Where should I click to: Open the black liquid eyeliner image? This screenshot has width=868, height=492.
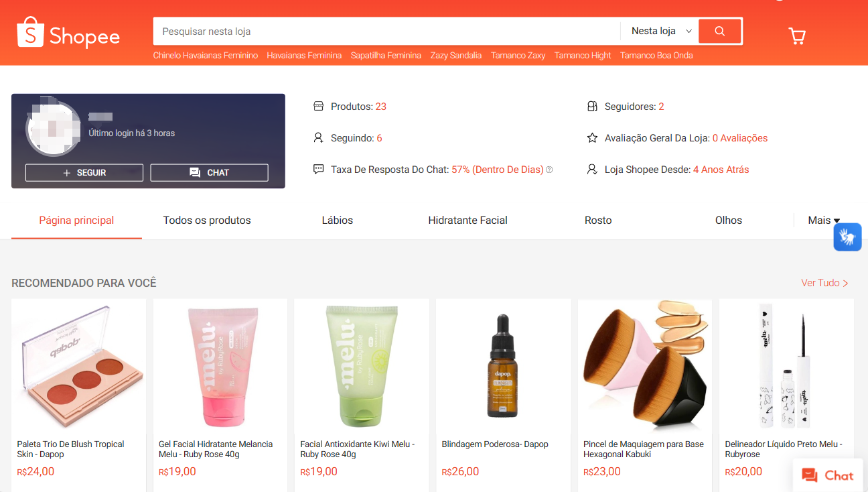coord(786,366)
